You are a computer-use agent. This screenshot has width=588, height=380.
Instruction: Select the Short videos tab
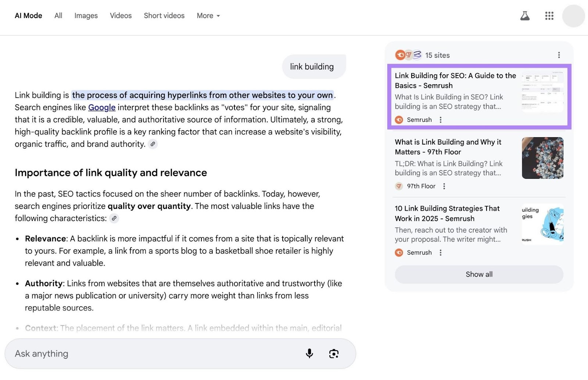pos(164,15)
